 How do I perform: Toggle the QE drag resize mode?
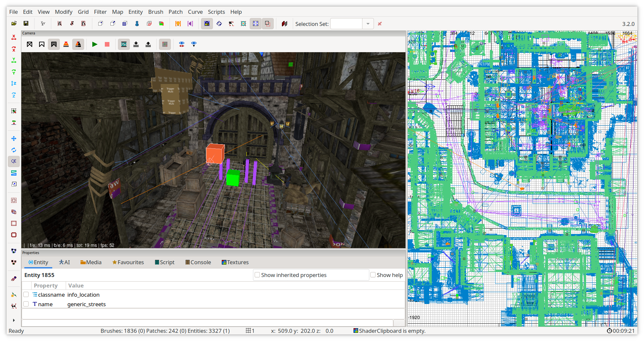(x=14, y=161)
